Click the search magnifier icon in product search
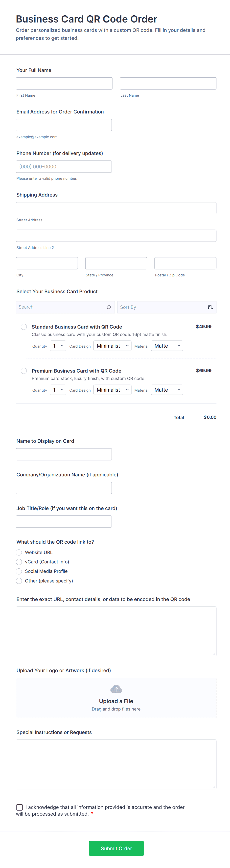 [x=109, y=307]
